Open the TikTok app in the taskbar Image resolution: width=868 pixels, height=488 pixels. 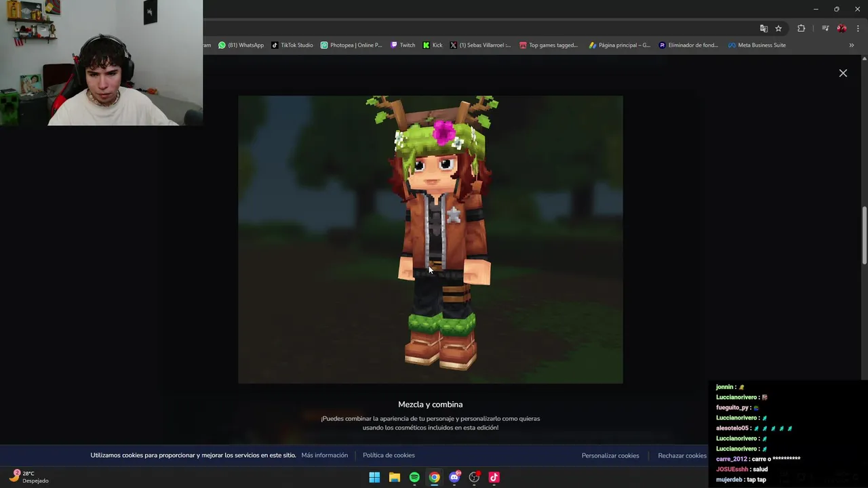[x=494, y=477]
